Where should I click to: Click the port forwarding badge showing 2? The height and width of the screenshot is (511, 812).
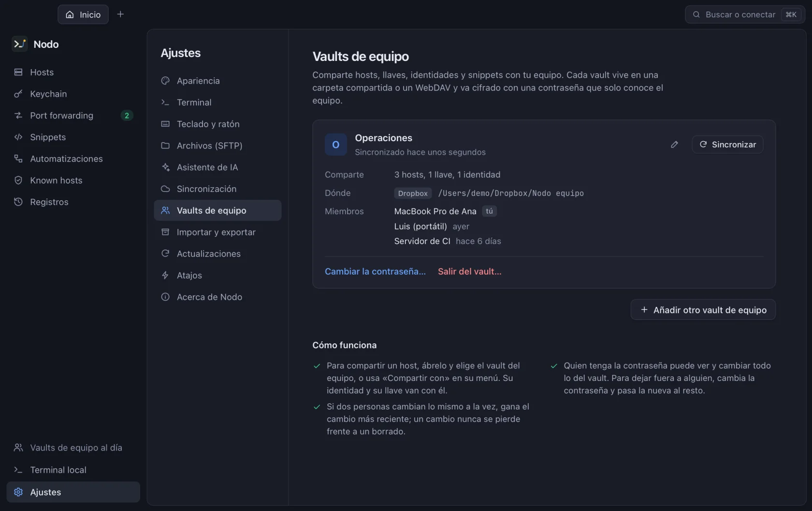tap(127, 116)
